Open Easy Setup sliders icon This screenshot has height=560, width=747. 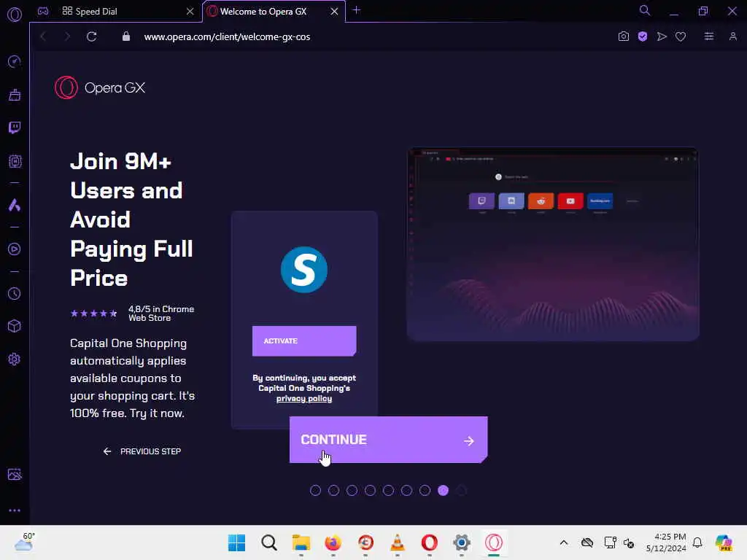click(x=709, y=36)
